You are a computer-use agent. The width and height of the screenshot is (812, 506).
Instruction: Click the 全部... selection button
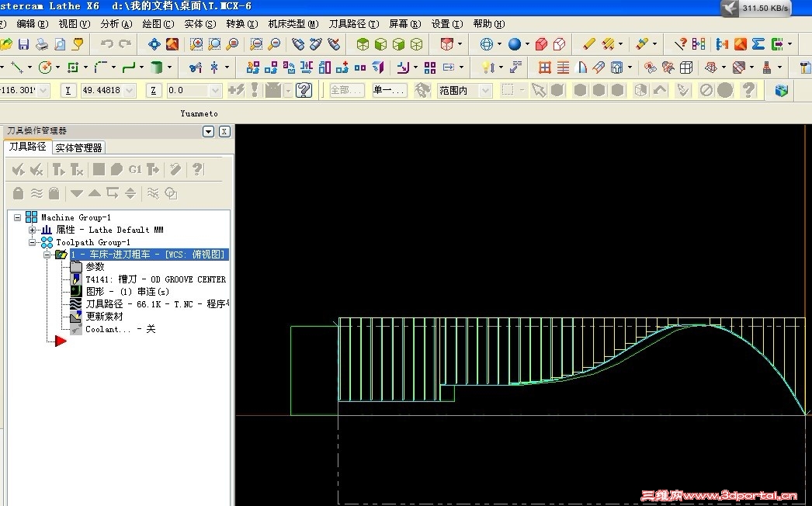(x=346, y=91)
